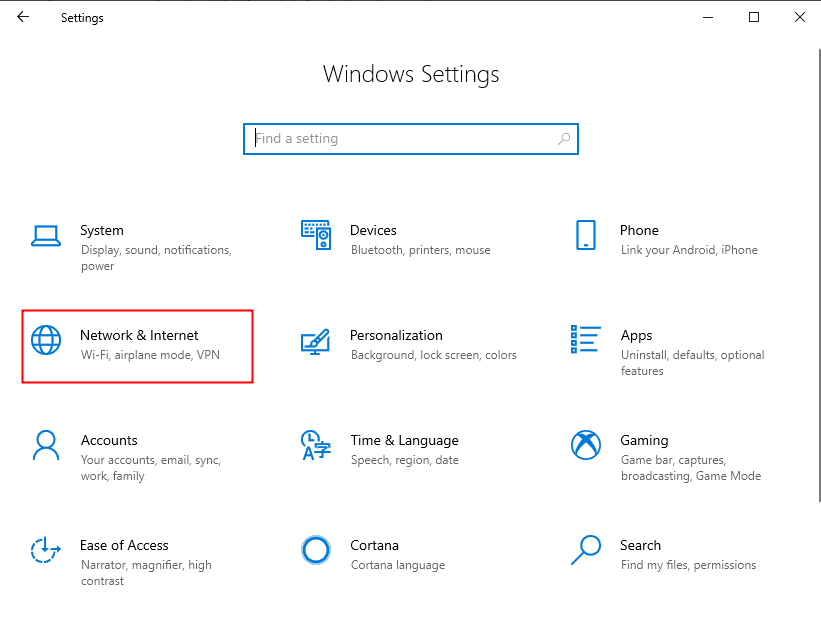Click the vertical scrollbar on right edge
Image resolution: width=821 pixels, height=630 pixels.
point(819,275)
